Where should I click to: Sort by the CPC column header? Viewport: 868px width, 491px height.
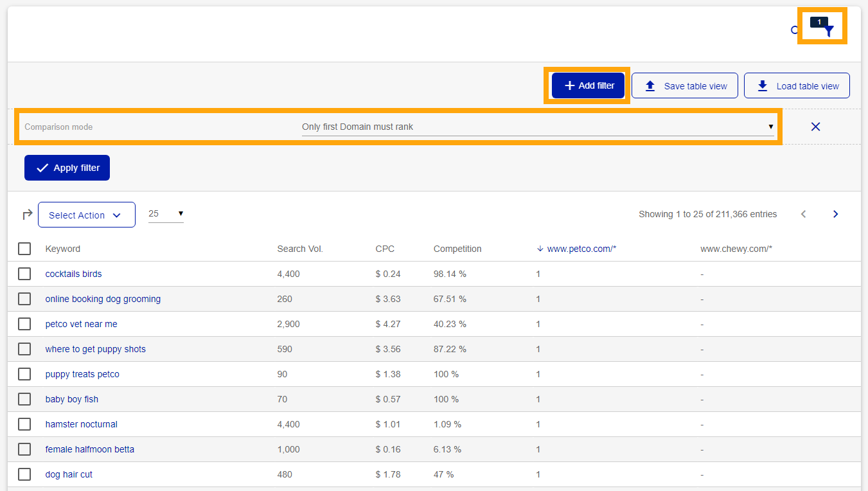click(x=385, y=249)
